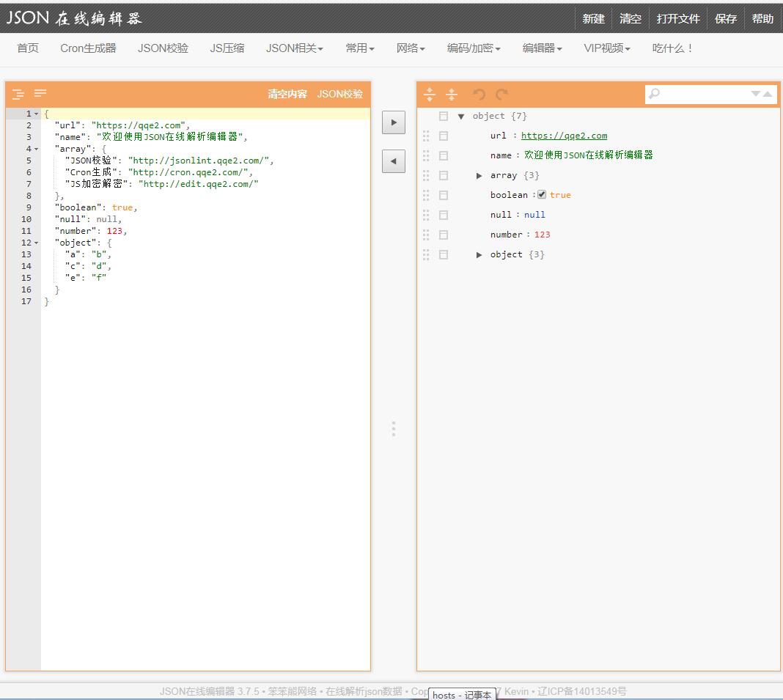This screenshot has width=783, height=700.
Task: Open the https://qqe2.com link in tree
Action: (564, 136)
